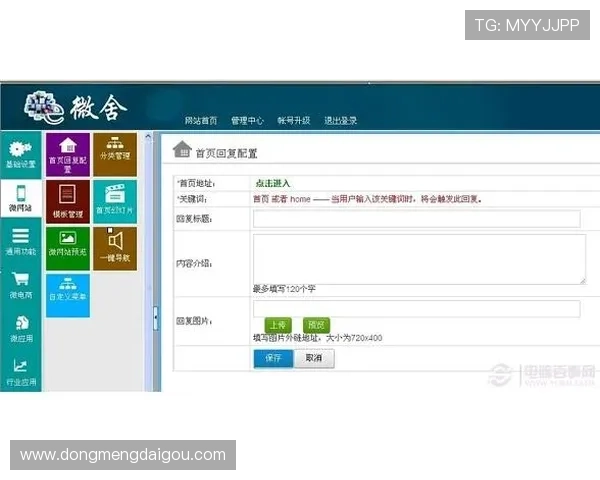Open the blue 自定义菜单 tile

[68, 296]
